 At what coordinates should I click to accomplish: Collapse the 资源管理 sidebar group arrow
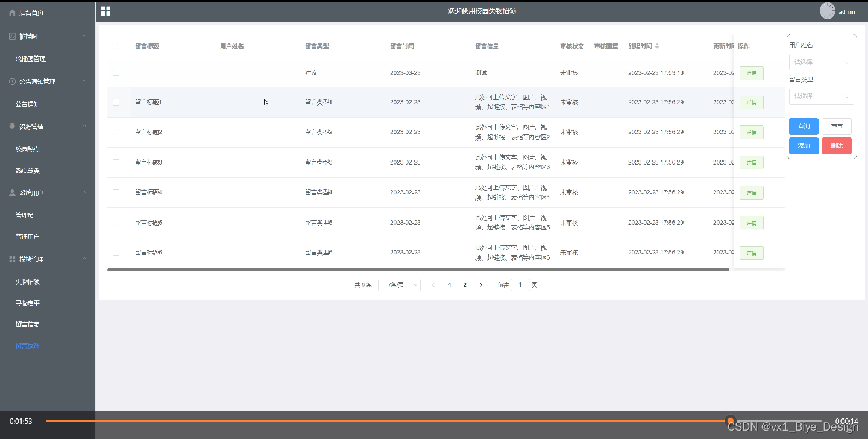tap(84, 127)
